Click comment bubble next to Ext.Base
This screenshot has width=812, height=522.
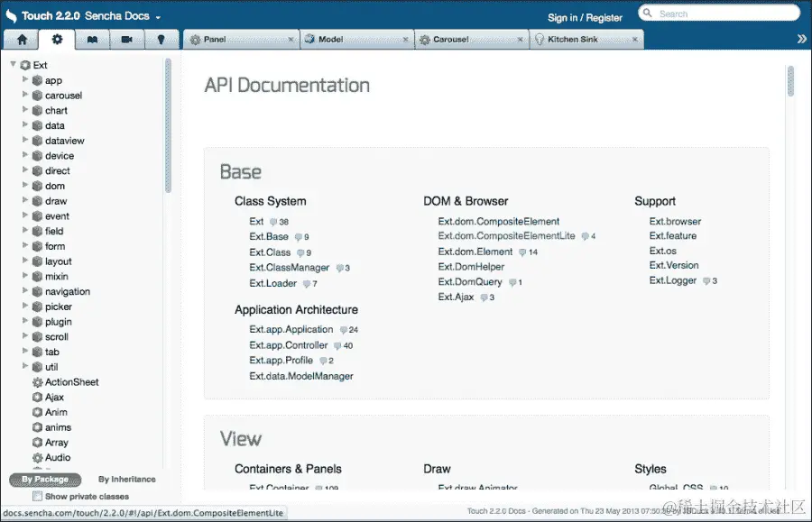299,237
